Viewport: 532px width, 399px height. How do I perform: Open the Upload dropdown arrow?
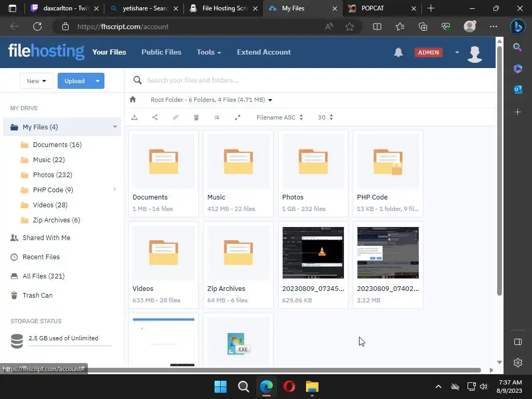click(98, 81)
